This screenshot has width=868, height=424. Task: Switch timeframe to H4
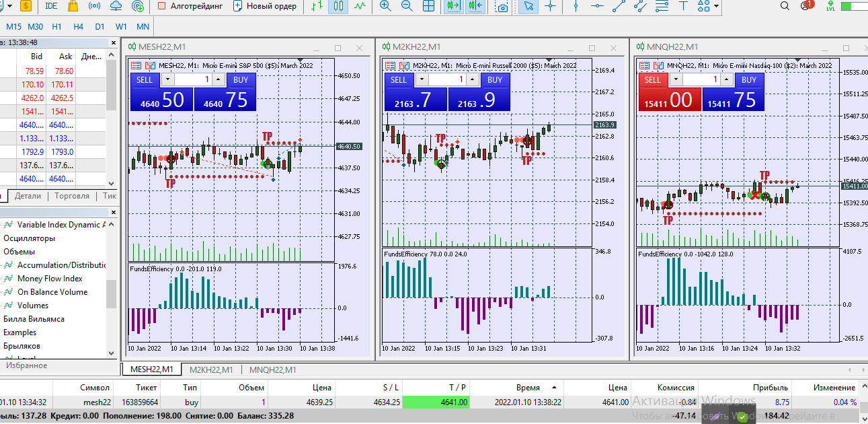78,27
